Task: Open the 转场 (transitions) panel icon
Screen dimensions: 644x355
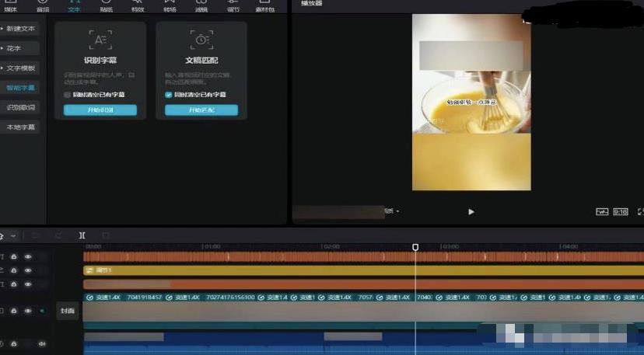Action: (x=170, y=5)
